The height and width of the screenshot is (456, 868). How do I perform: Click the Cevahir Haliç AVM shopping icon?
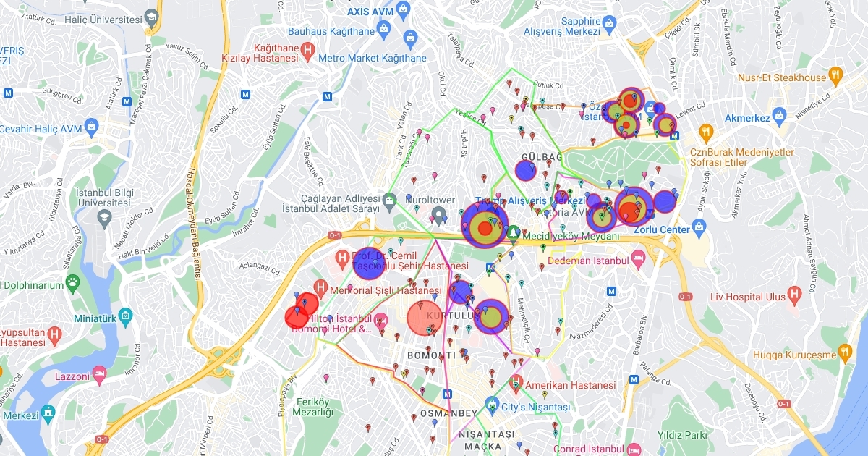92,129
